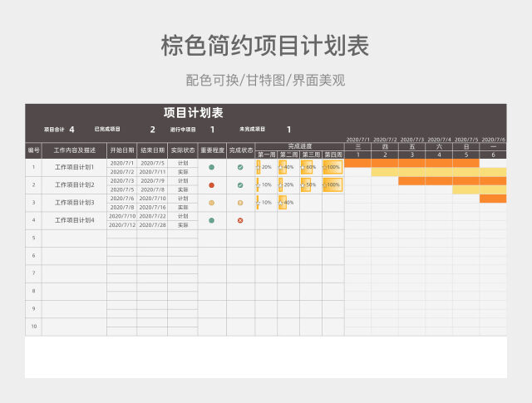Click the 项目合计 value 4
The width and height of the screenshot is (532, 403).
pyautogui.click(x=71, y=130)
